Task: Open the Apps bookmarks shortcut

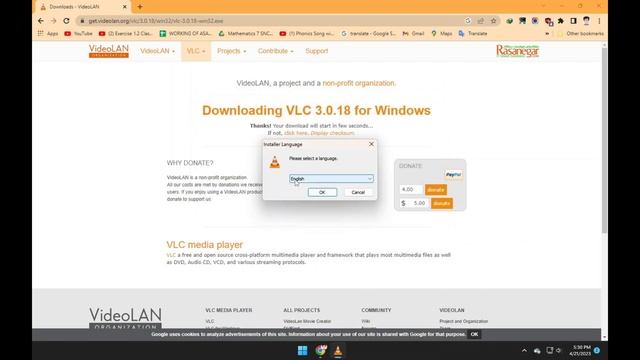Action: click(48, 33)
